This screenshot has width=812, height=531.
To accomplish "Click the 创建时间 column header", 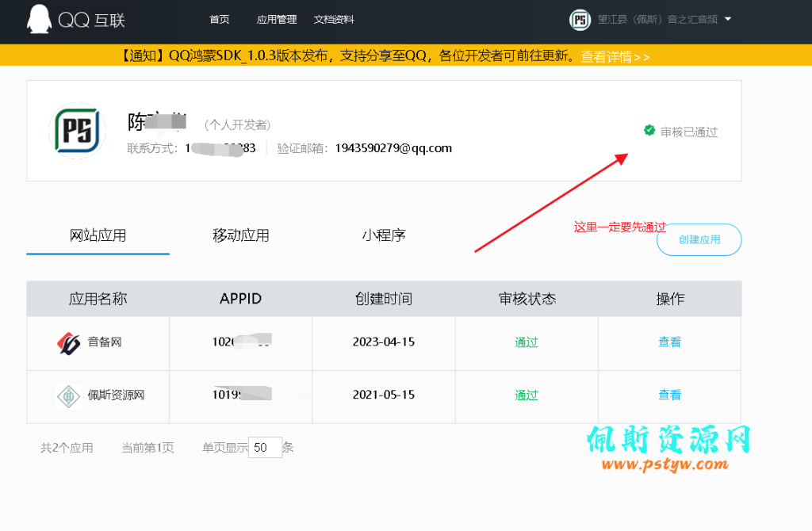I will pos(384,299).
